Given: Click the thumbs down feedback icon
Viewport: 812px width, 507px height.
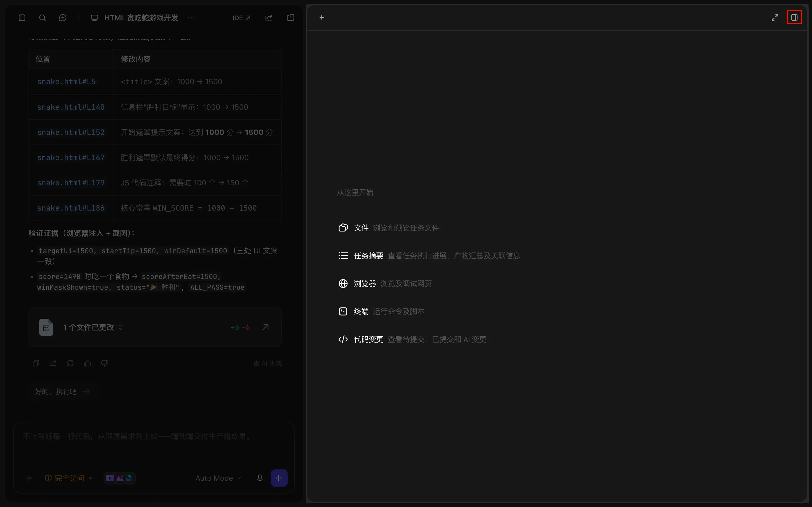Looking at the screenshot, I should pyautogui.click(x=105, y=363).
